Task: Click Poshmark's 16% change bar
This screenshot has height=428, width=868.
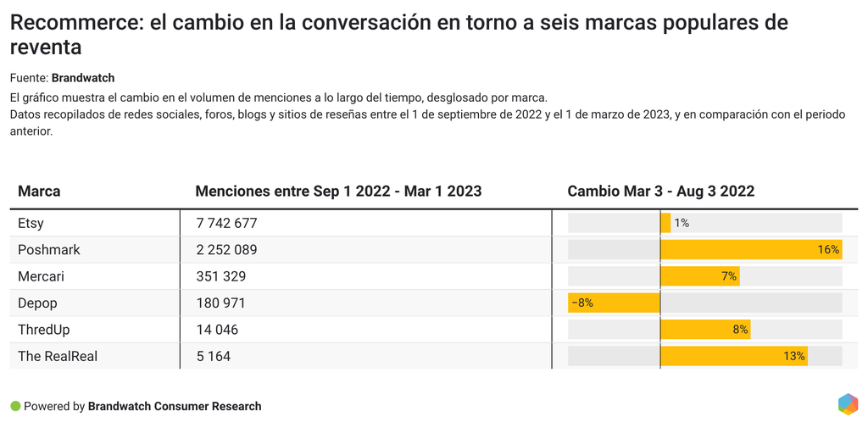Action: pos(750,250)
